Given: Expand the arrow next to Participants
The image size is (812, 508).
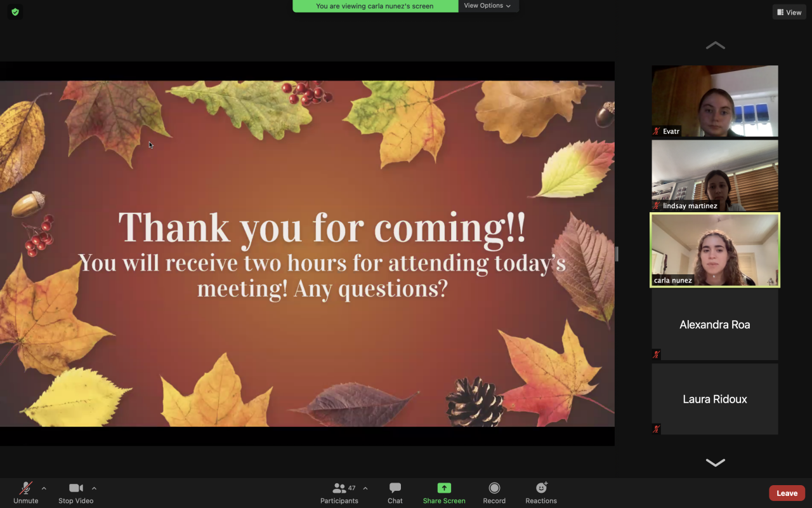Looking at the screenshot, I should pos(365,488).
